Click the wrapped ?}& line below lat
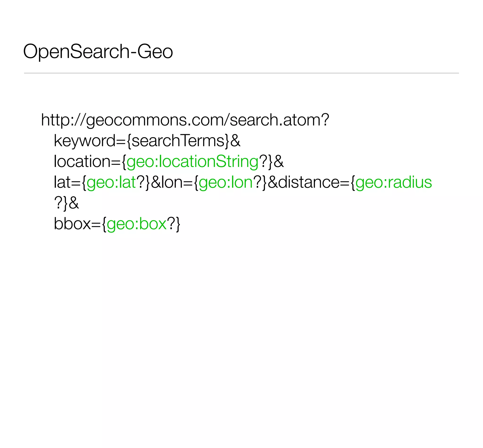This screenshot has width=483, height=448. pos(66,203)
